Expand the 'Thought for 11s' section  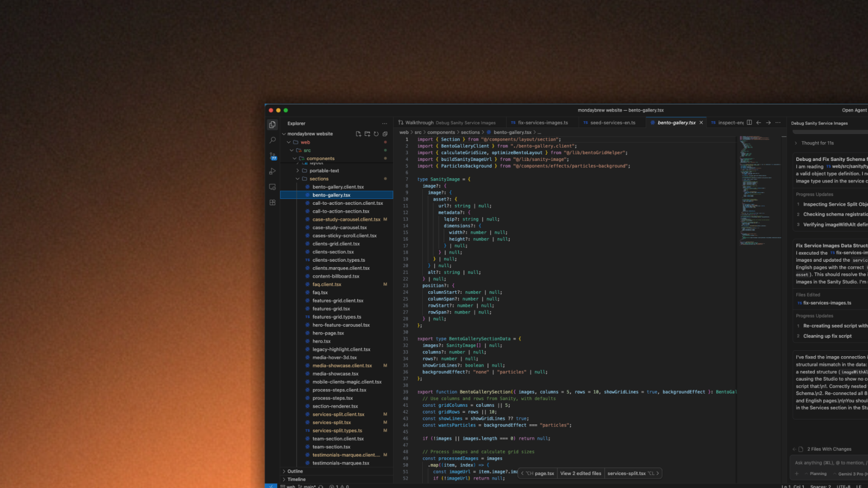(817, 143)
